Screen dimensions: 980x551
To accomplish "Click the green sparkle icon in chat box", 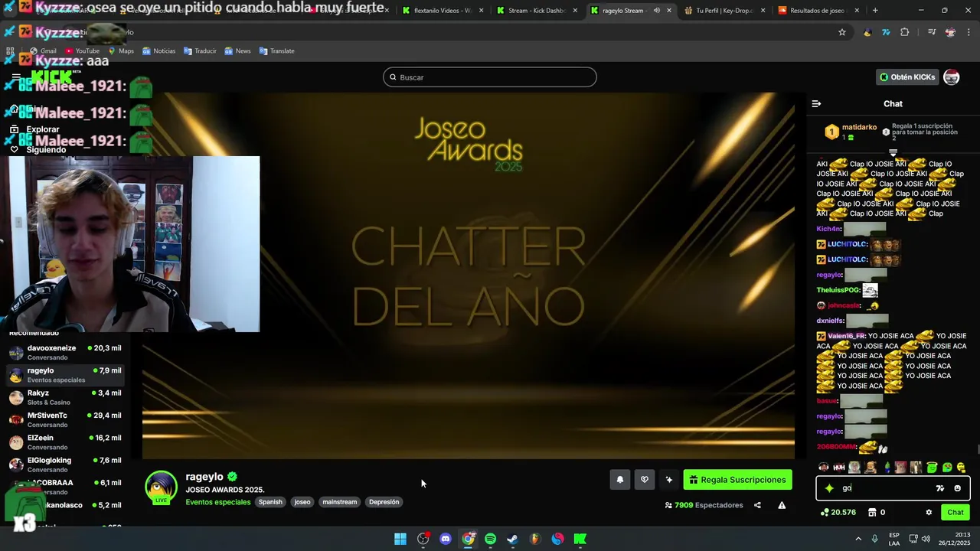I will pos(829,488).
